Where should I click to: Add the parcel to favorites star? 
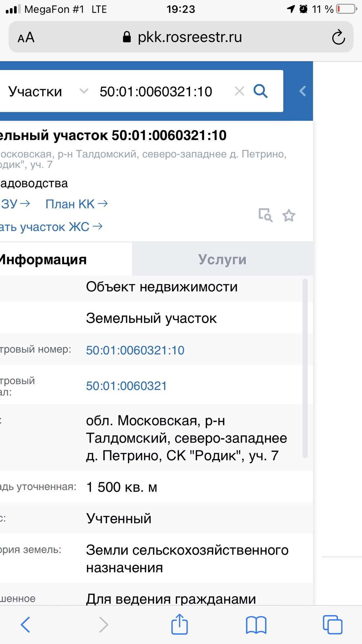(289, 216)
